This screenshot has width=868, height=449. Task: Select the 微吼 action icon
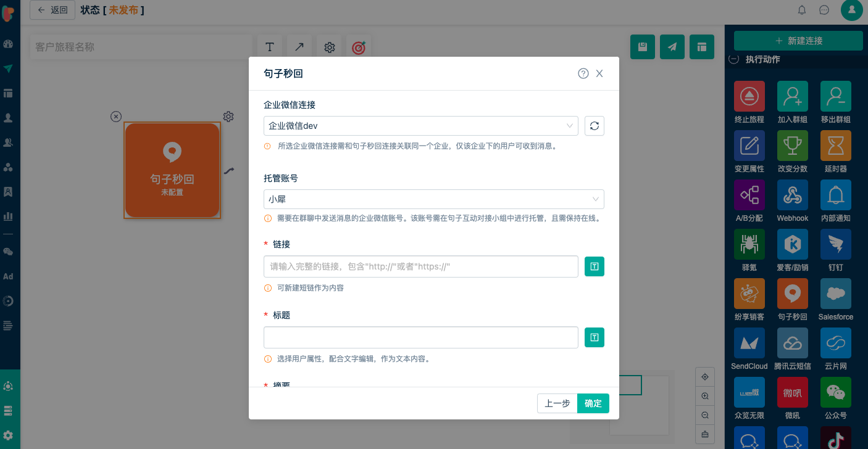793,392
